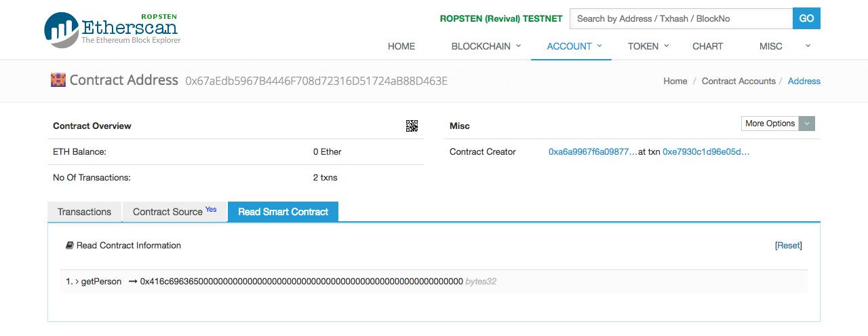The width and height of the screenshot is (868, 336).
Task: Click the bytes32 type label
Action: (x=481, y=281)
